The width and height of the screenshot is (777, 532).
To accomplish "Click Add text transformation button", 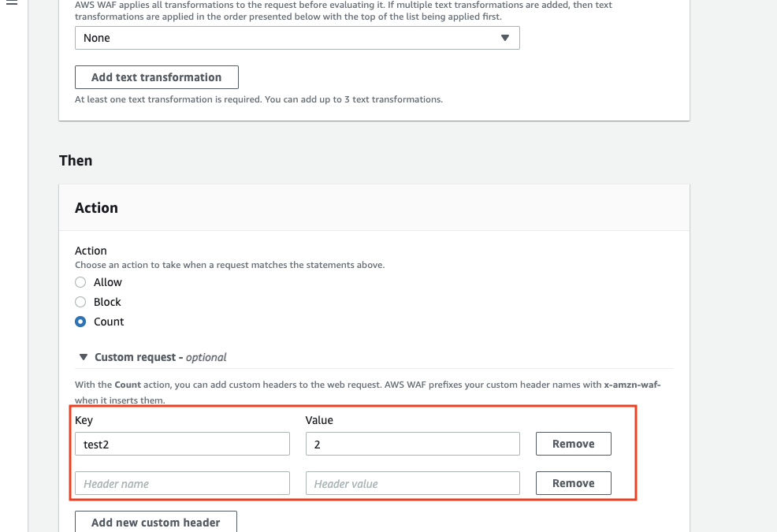I will (157, 77).
